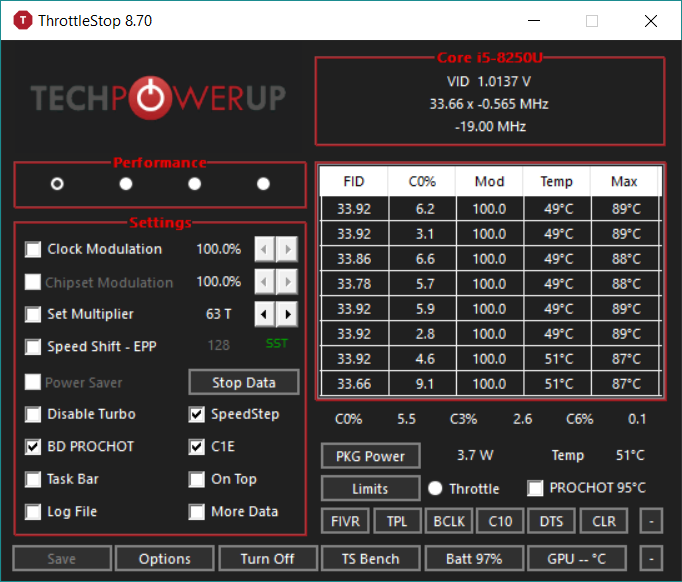Select the third Performance profile radio button
Viewport: 682px width, 582px height.
point(194,183)
